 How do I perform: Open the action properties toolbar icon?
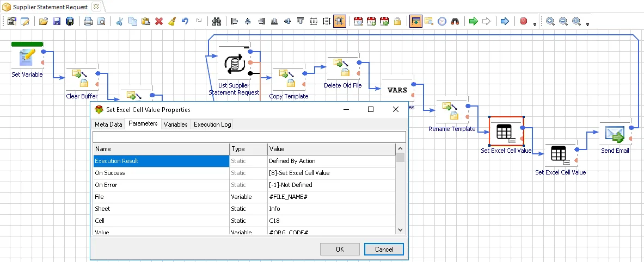[x=12, y=21]
